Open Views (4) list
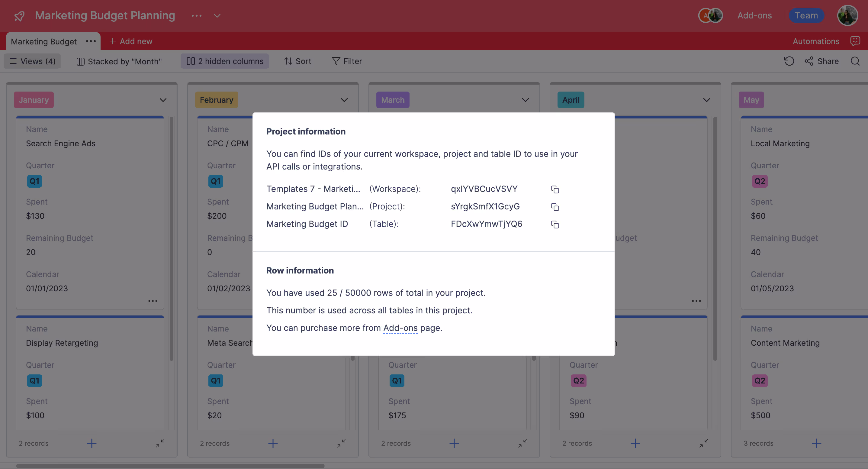868x469 pixels. click(32, 61)
